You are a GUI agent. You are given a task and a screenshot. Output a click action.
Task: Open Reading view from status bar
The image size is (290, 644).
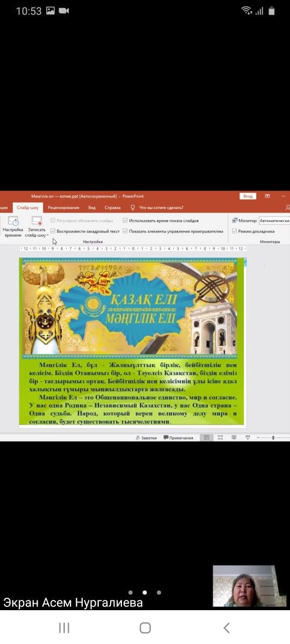coord(234,438)
